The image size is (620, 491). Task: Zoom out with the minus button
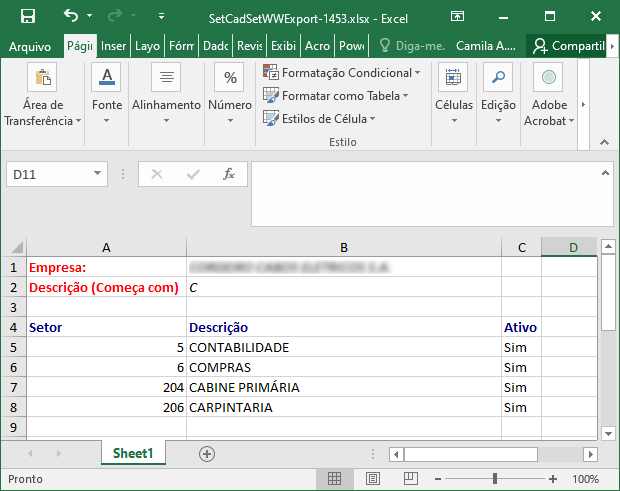pyautogui.click(x=438, y=479)
